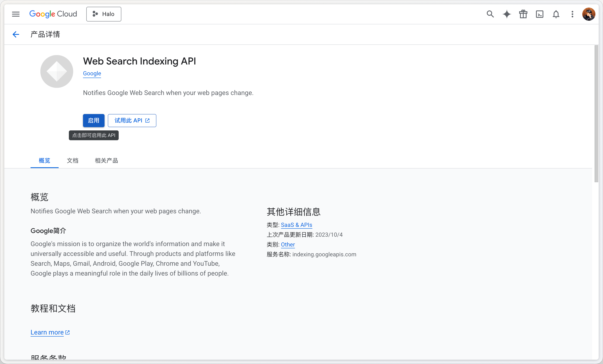Click the Web Search Indexing API logo
Viewport: 603px width, 364px height.
coord(57,71)
